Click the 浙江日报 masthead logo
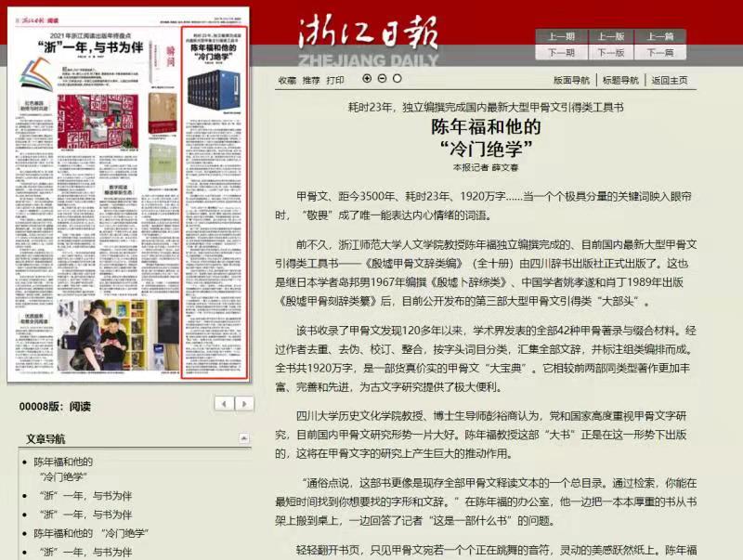 tap(368, 40)
